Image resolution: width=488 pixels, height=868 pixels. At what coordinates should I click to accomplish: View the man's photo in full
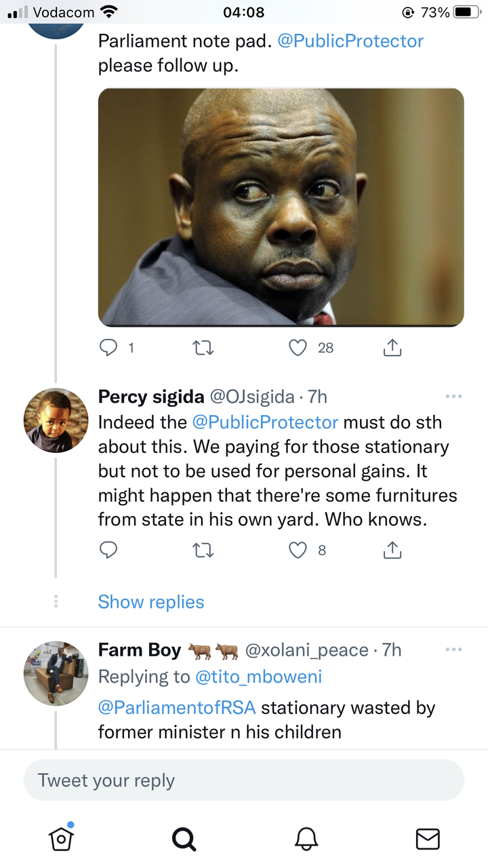281,207
